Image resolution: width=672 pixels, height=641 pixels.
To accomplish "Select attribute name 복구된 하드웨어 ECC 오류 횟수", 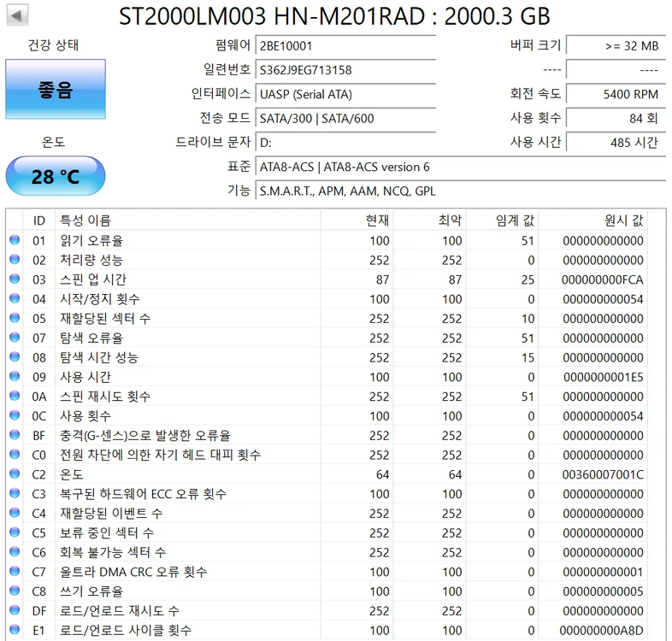I will click(143, 494).
